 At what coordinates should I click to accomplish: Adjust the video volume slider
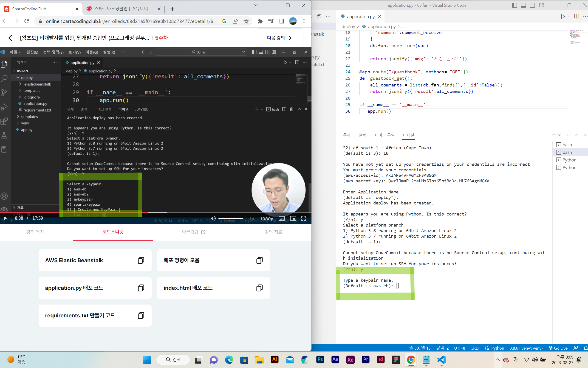(230, 218)
